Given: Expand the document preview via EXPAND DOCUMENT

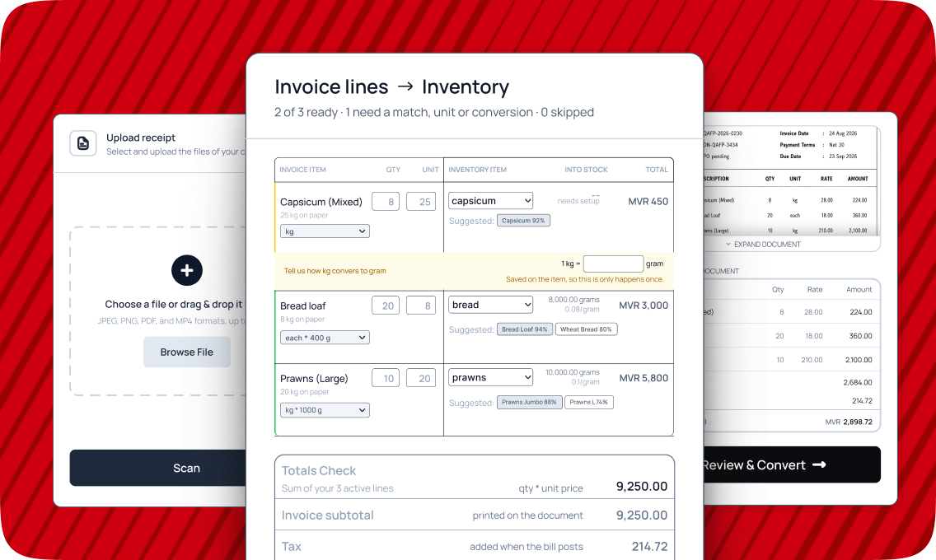Looking at the screenshot, I should coord(763,245).
